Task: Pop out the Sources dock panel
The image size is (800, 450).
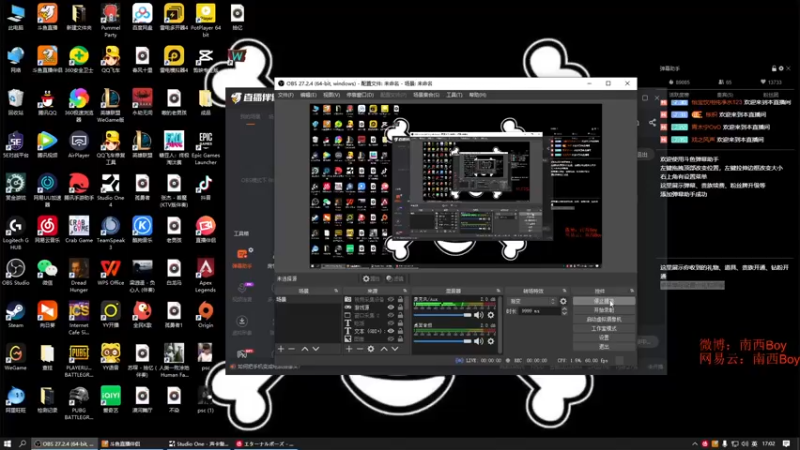Action: point(405,291)
